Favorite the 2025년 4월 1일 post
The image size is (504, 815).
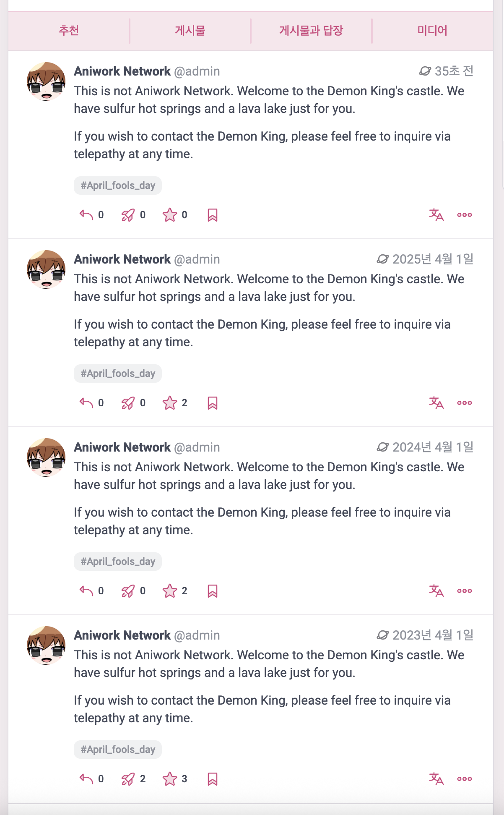pyautogui.click(x=170, y=403)
